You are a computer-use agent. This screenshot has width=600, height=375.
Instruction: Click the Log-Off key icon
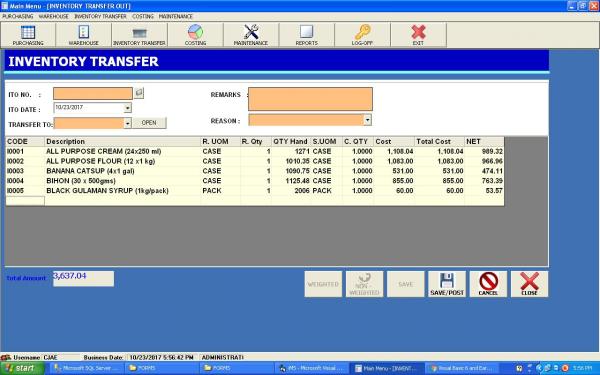pyautogui.click(x=362, y=35)
